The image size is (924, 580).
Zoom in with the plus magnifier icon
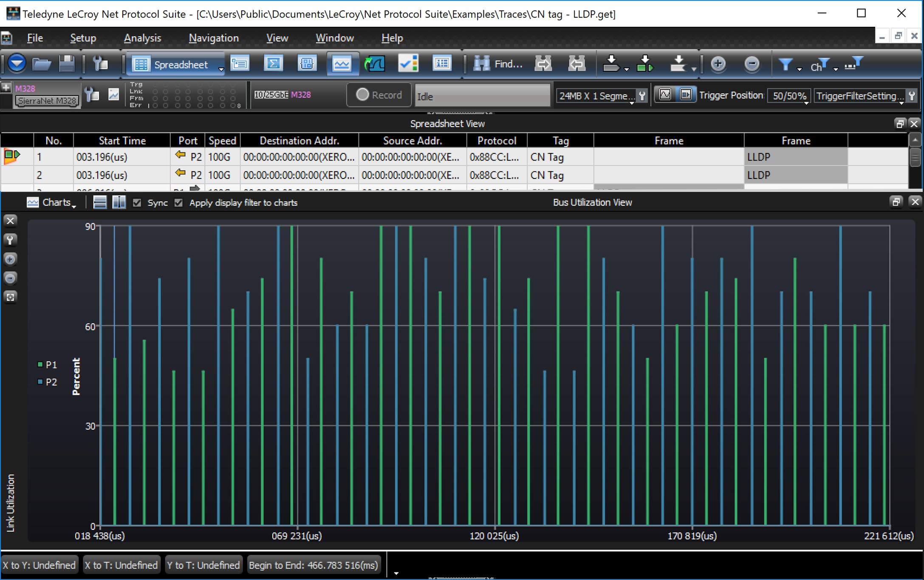coord(718,64)
